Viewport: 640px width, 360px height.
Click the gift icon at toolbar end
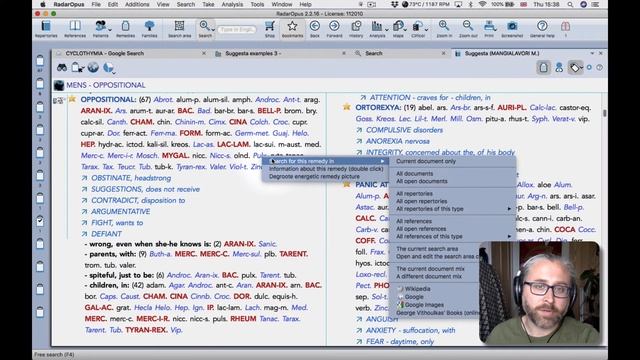(565, 27)
